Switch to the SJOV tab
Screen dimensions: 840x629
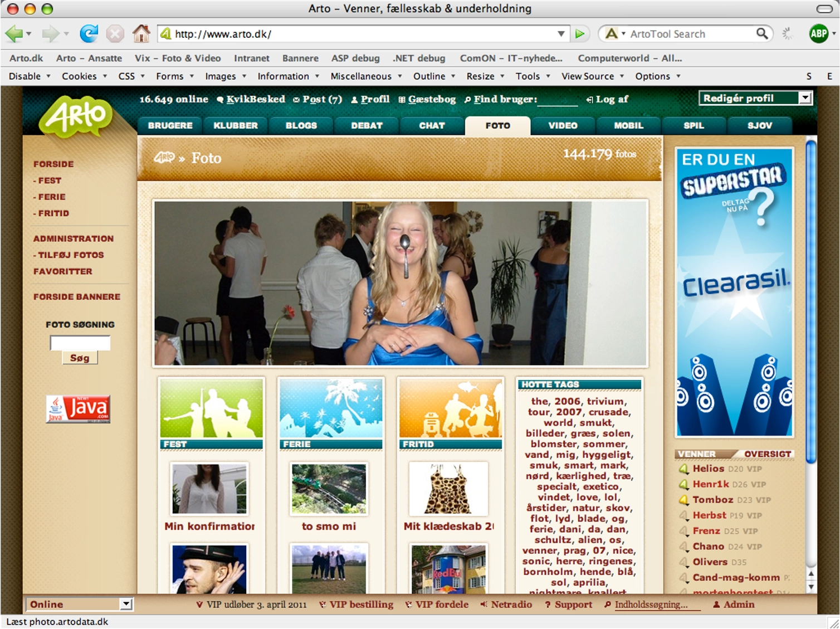click(x=759, y=126)
